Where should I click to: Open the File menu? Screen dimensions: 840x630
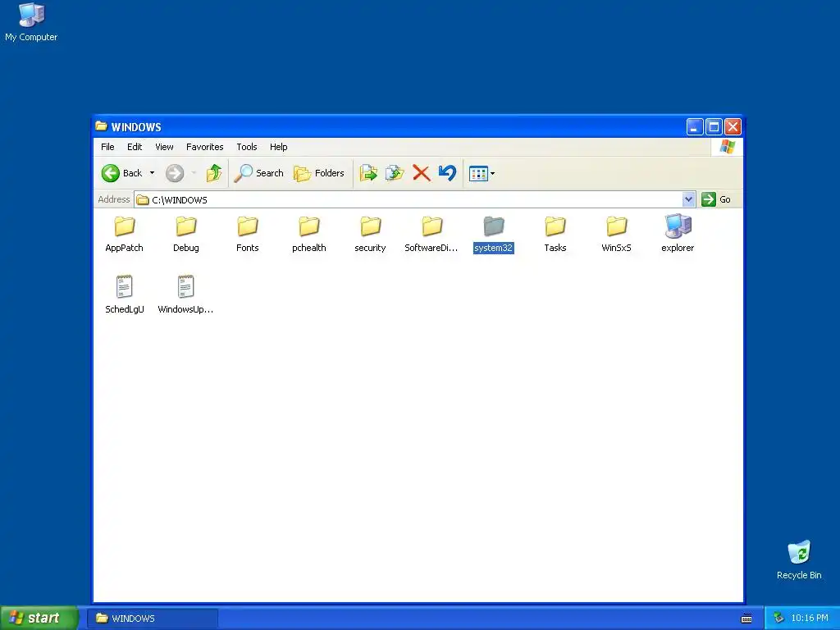[x=107, y=147]
